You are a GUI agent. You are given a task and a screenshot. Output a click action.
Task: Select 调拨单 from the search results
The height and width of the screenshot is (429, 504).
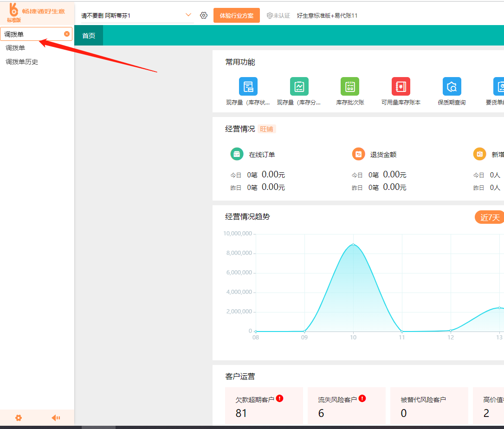point(15,48)
